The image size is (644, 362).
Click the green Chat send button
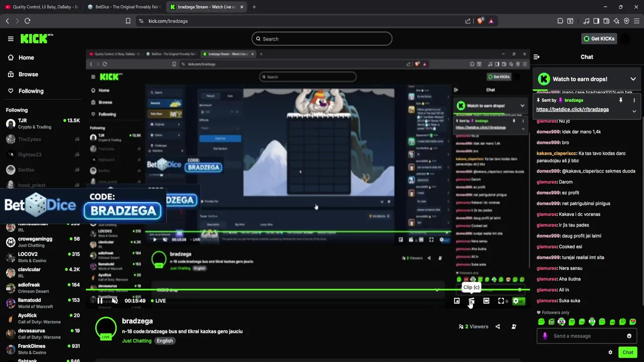click(x=627, y=352)
